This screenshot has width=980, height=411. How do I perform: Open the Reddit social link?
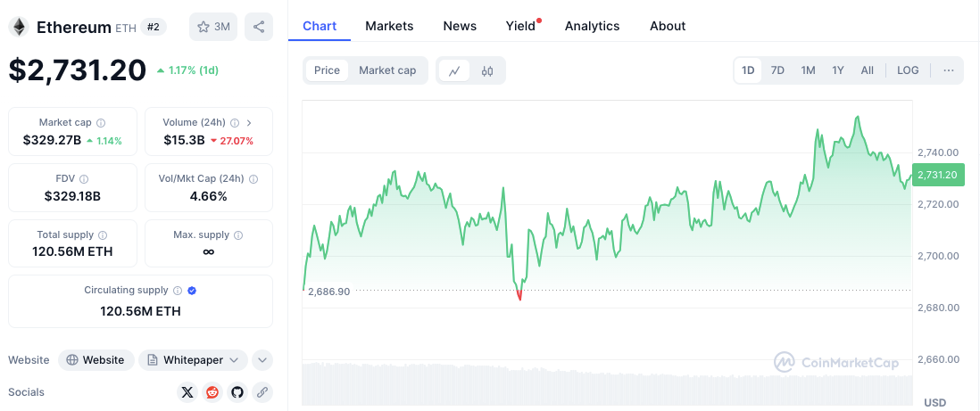point(212,391)
